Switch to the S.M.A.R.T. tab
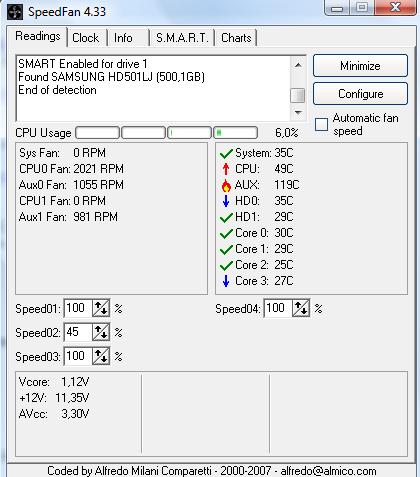The width and height of the screenshot is (420, 477). click(182, 38)
